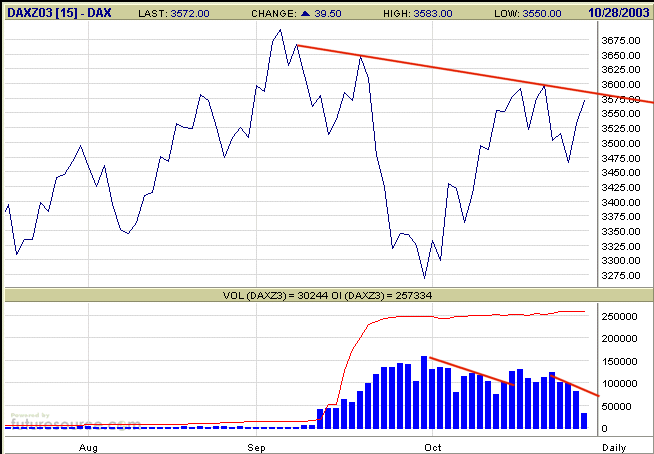Select the HIGH: 3583.00 value
The image size is (654, 454).
[x=418, y=13]
